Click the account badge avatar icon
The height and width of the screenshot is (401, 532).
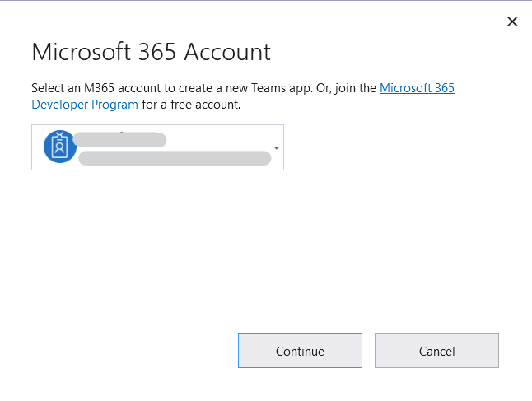[59, 147]
